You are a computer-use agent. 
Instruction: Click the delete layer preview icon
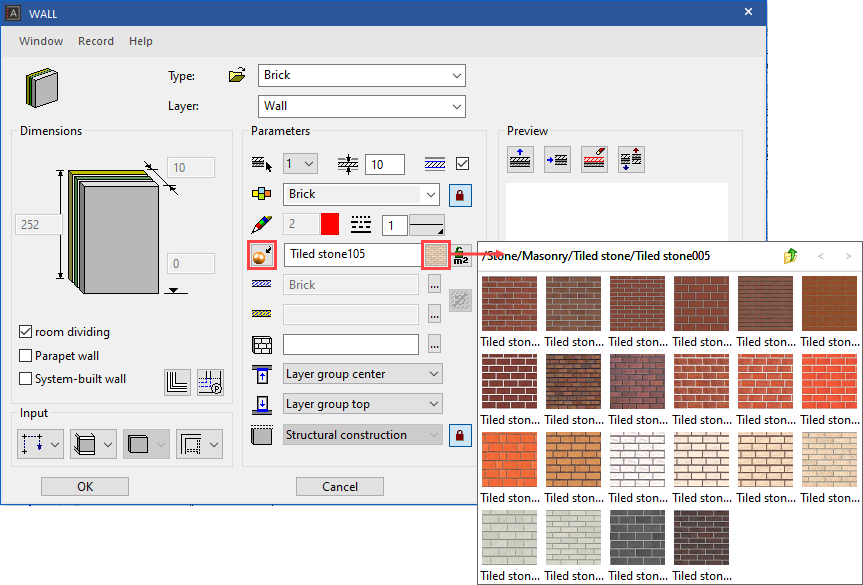594,158
